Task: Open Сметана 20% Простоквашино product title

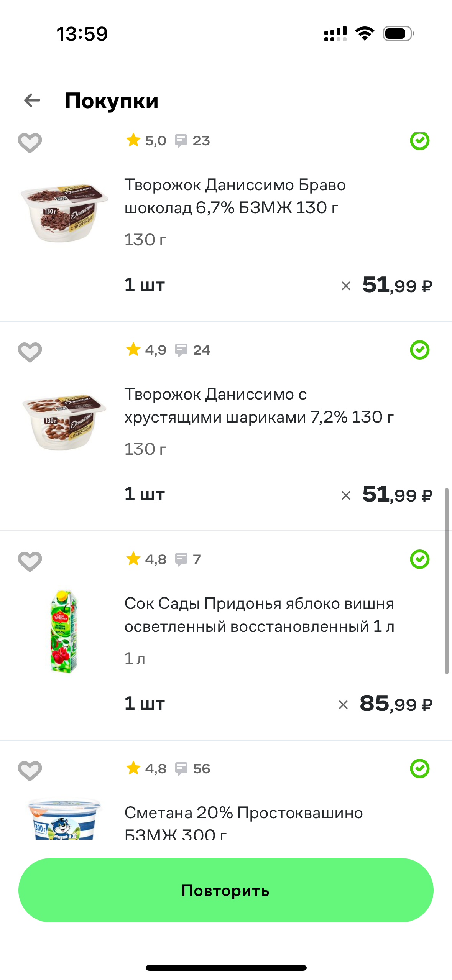Action: 243,824
